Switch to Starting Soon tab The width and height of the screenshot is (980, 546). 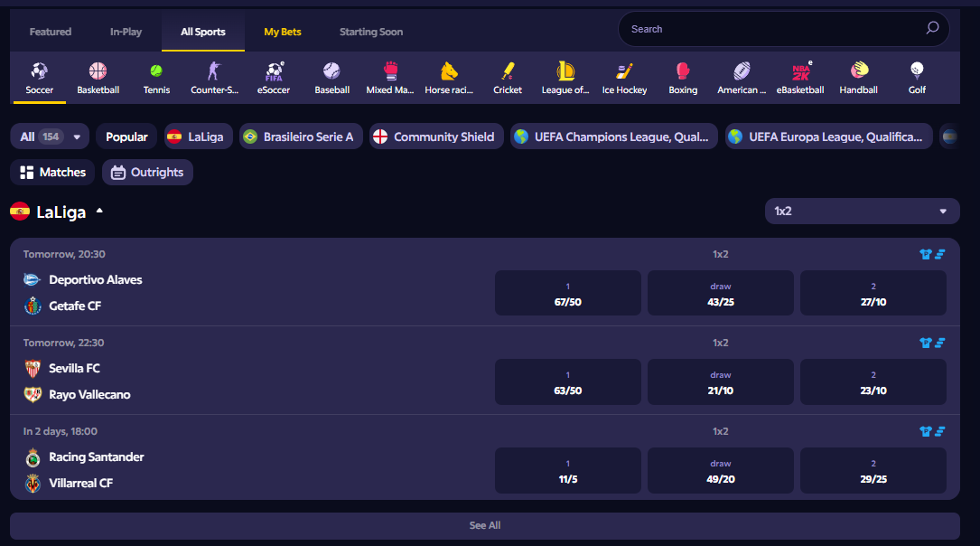point(371,32)
